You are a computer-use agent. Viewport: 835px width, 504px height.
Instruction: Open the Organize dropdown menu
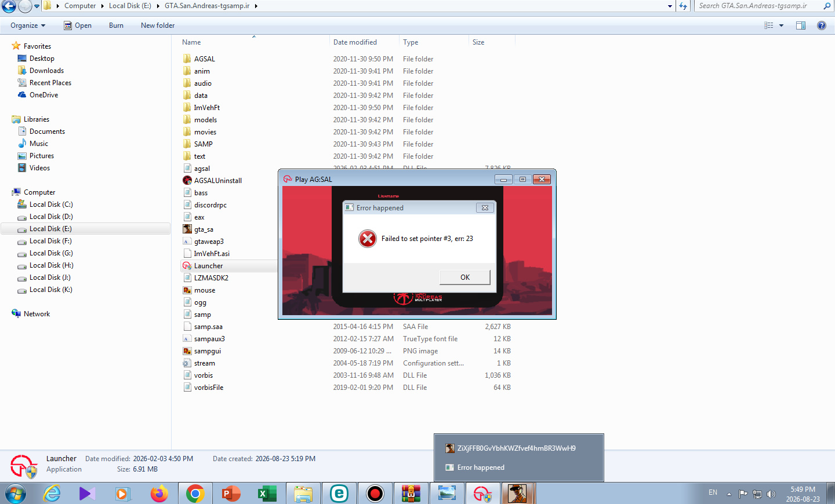click(28, 25)
